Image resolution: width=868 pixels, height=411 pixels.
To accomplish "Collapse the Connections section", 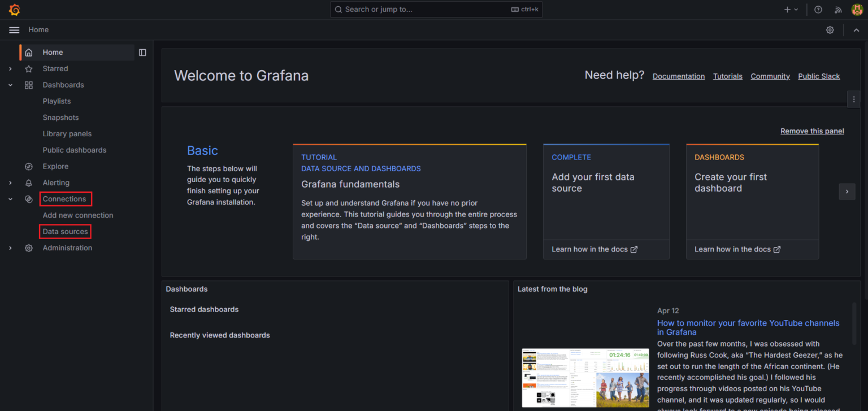I will coord(10,199).
